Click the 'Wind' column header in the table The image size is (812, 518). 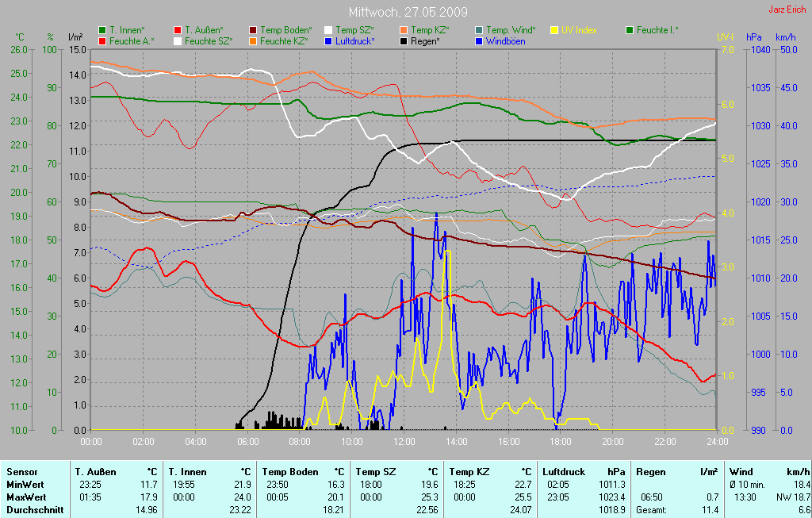click(741, 472)
